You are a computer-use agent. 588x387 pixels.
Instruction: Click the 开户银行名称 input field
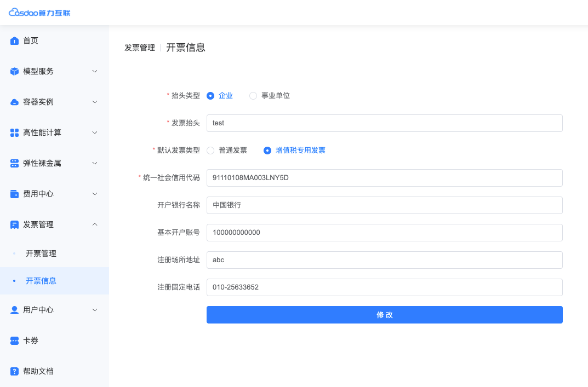click(384, 205)
